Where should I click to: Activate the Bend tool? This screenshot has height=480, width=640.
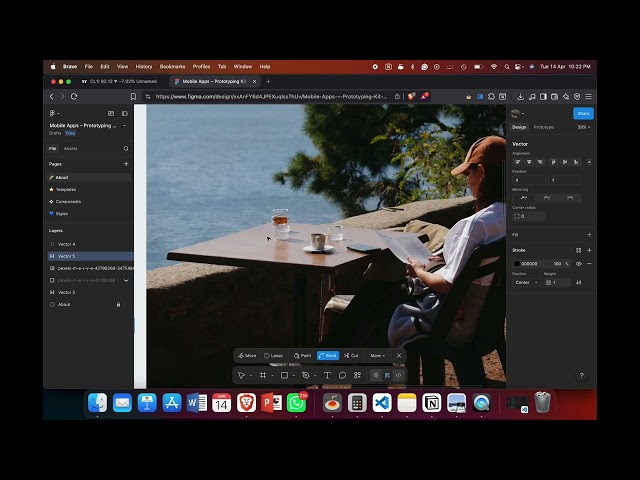click(328, 356)
